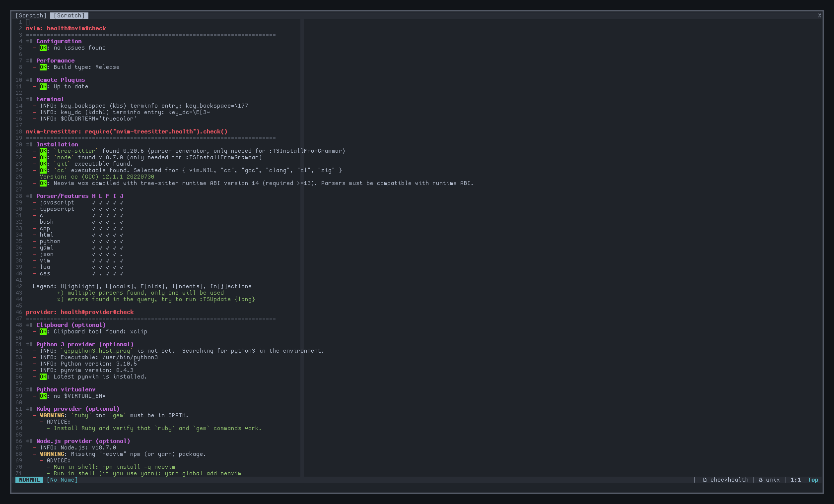
Task: Click the 'yarn global add neovim' advice line
Action: (144, 473)
